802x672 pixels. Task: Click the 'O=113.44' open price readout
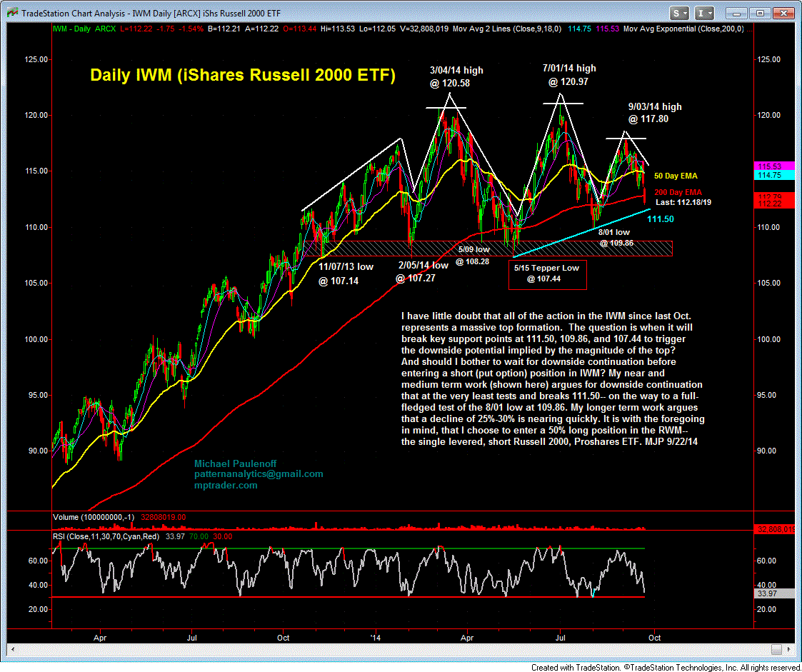[299, 29]
